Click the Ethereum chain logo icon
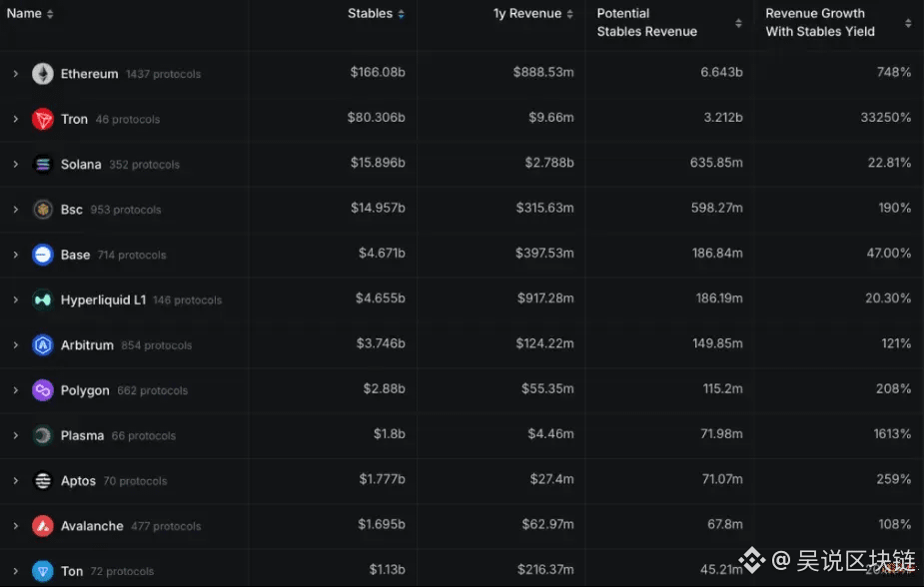The width and height of the screenshot is (924, 587). coord(42,74)
